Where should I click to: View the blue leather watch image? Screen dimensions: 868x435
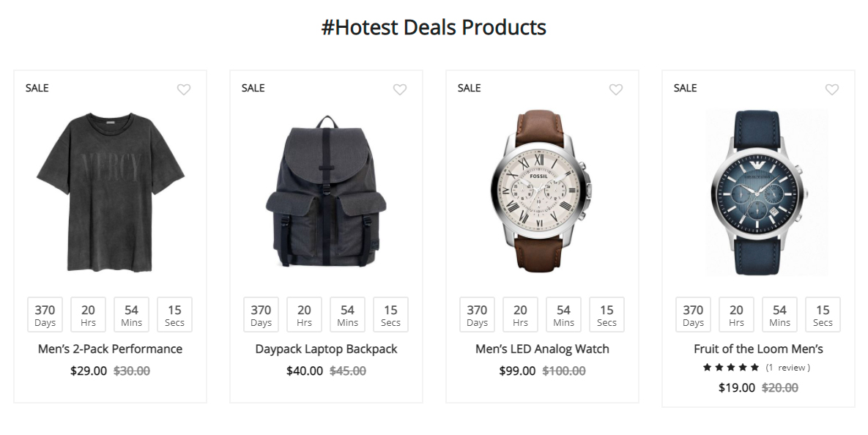tap(758, 192)
